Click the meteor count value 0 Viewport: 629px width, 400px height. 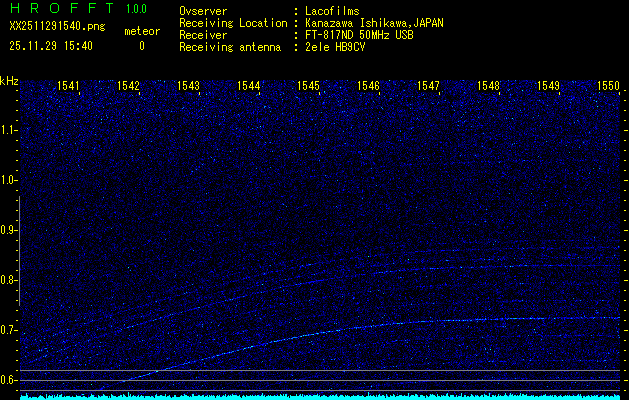(x=141, y=46)
